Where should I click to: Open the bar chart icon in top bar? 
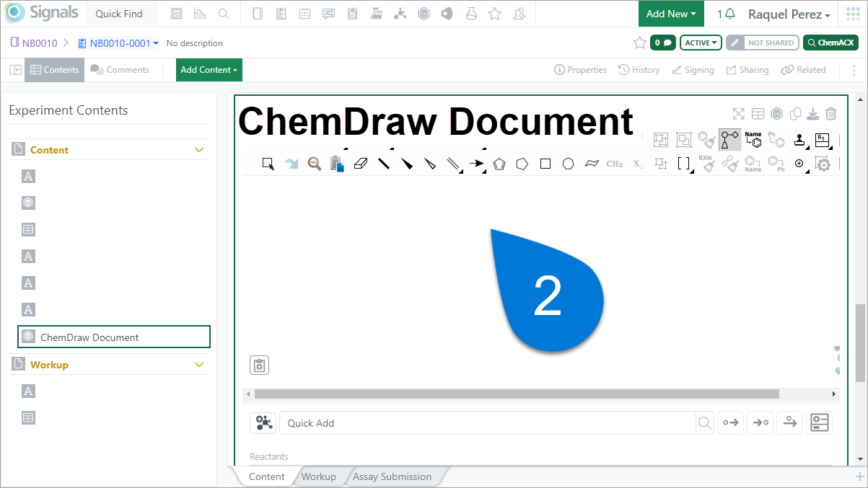click(201, 14)
